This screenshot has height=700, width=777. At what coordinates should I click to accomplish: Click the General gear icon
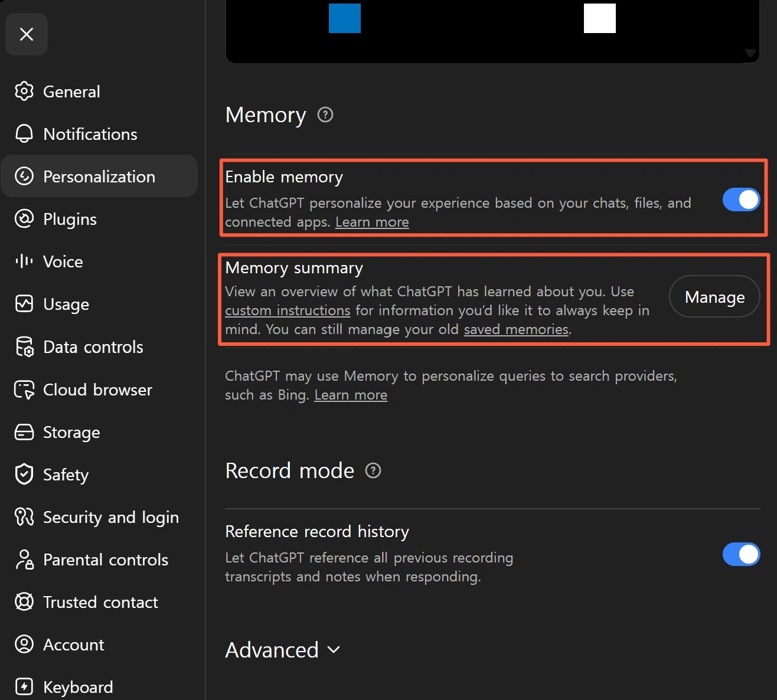tap(24, 91)
